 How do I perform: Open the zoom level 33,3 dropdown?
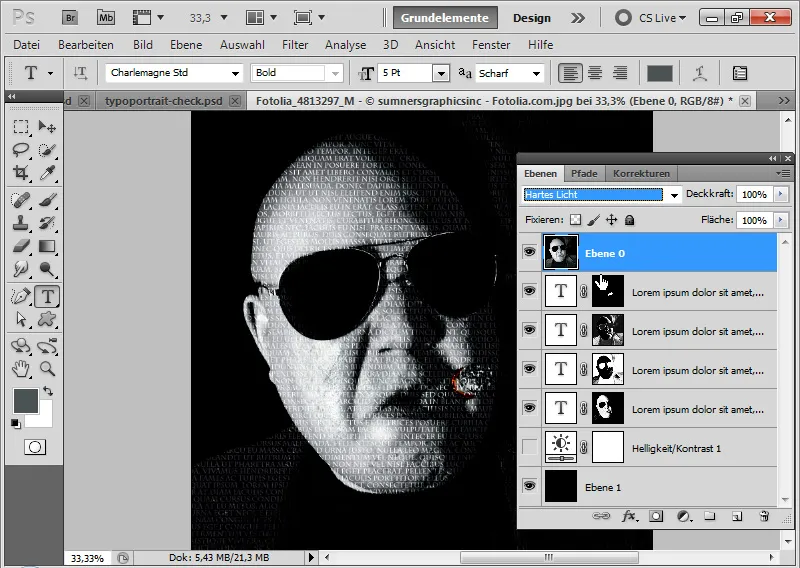tap(224, 18)
